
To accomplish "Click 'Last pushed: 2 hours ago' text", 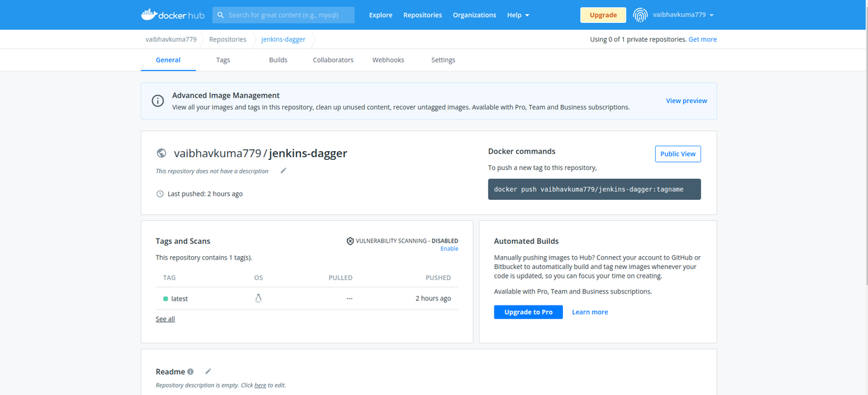I will [205, 194].
